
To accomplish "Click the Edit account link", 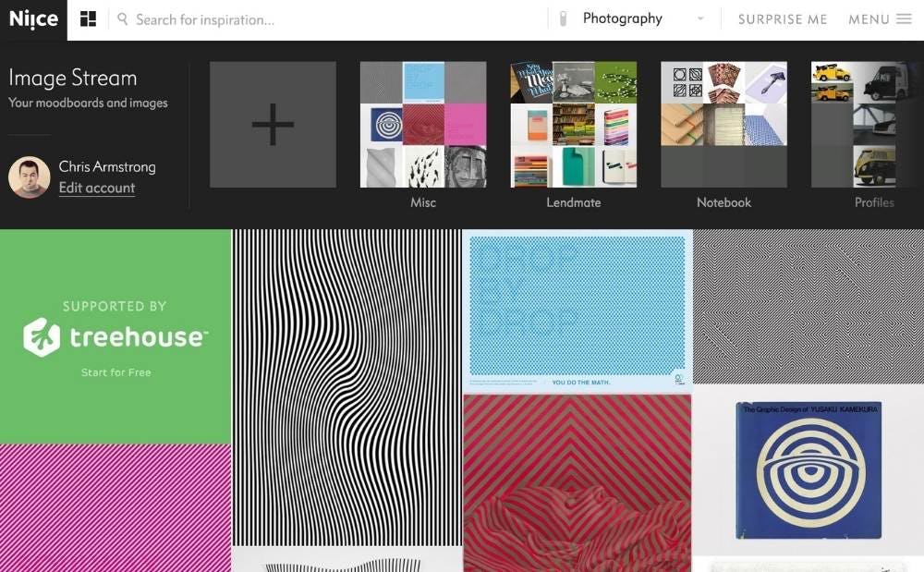I will click(x=97, y=188).
